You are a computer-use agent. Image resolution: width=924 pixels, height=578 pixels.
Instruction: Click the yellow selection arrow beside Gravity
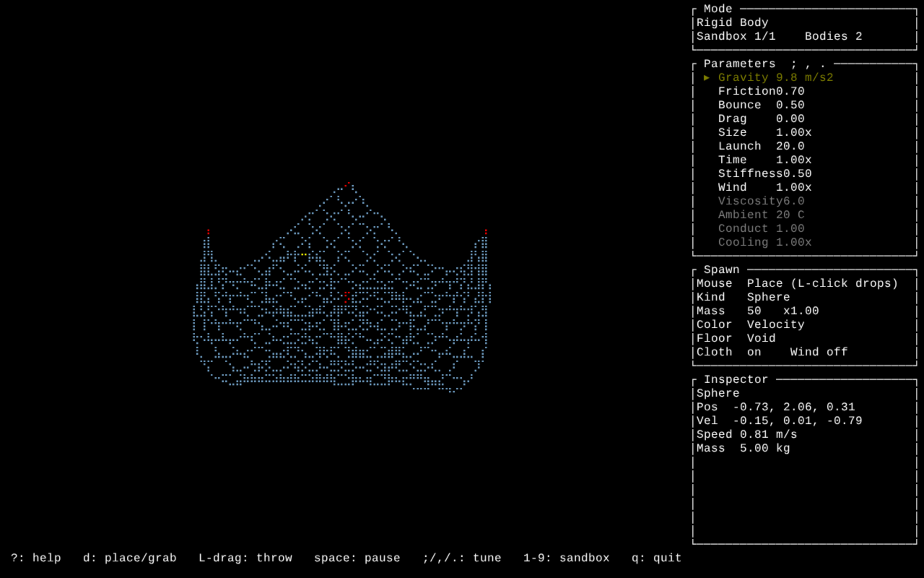coord(706,78)
